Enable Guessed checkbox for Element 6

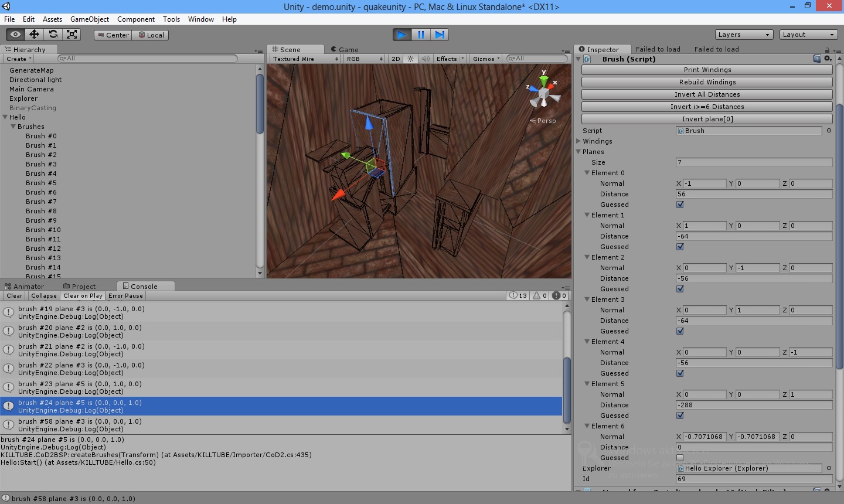click(680, 458)
